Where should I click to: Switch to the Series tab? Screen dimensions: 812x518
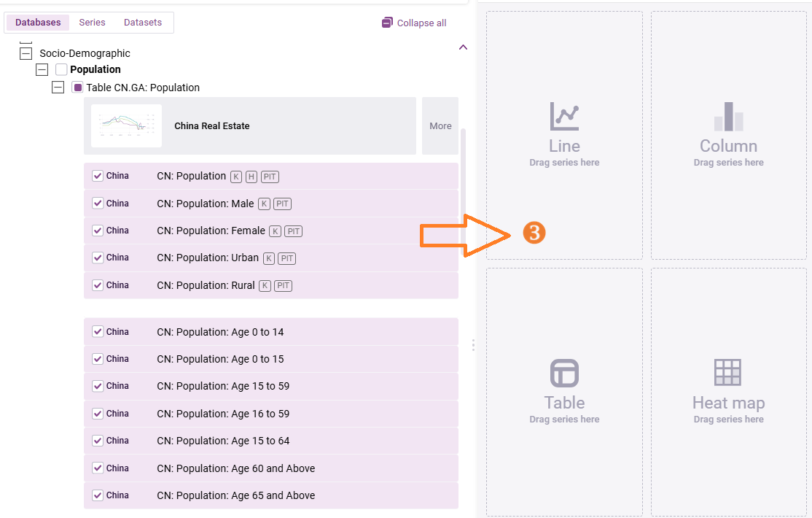[92, 23]
